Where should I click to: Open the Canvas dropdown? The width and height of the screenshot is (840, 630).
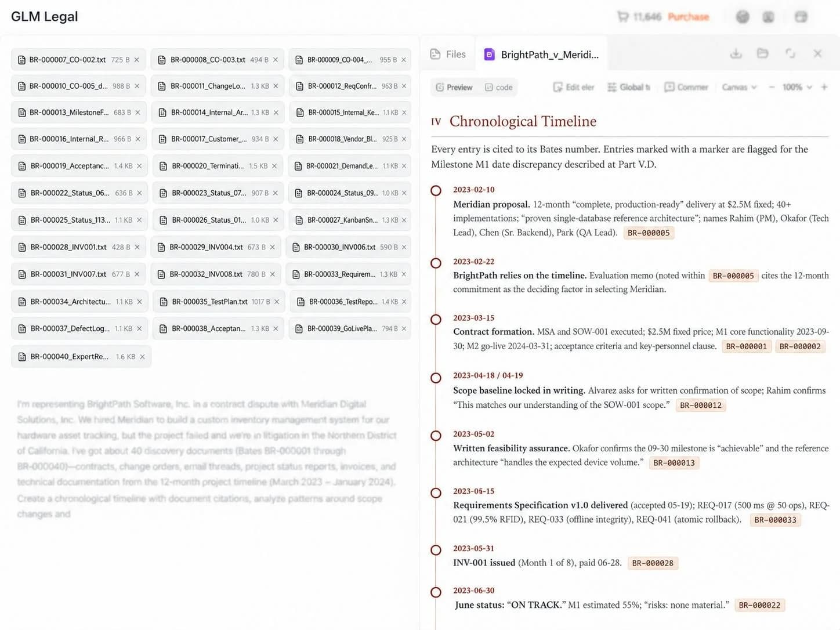739,87
